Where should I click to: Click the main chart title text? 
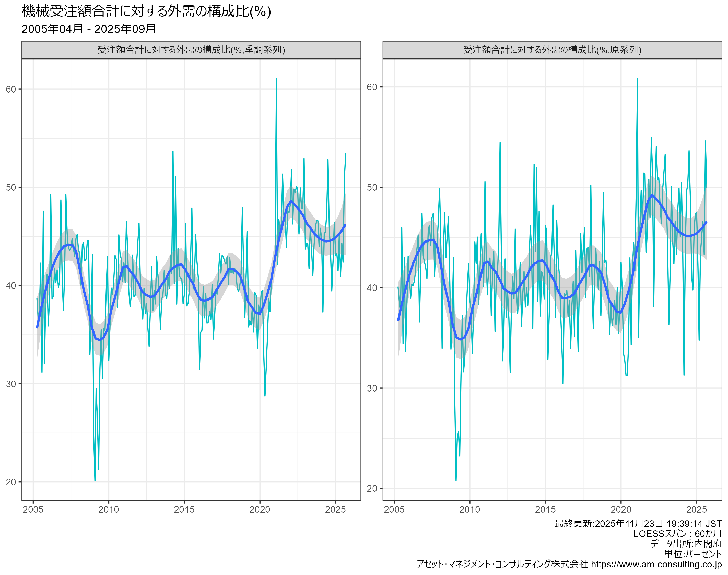coord(146,11)
